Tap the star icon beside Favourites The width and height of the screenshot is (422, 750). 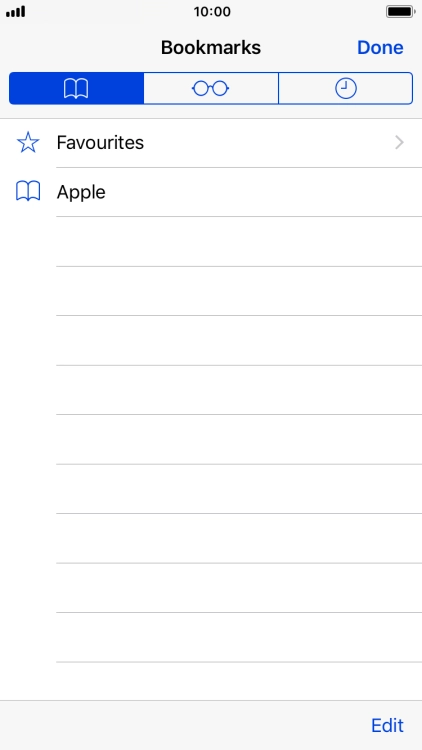[28, 143]
